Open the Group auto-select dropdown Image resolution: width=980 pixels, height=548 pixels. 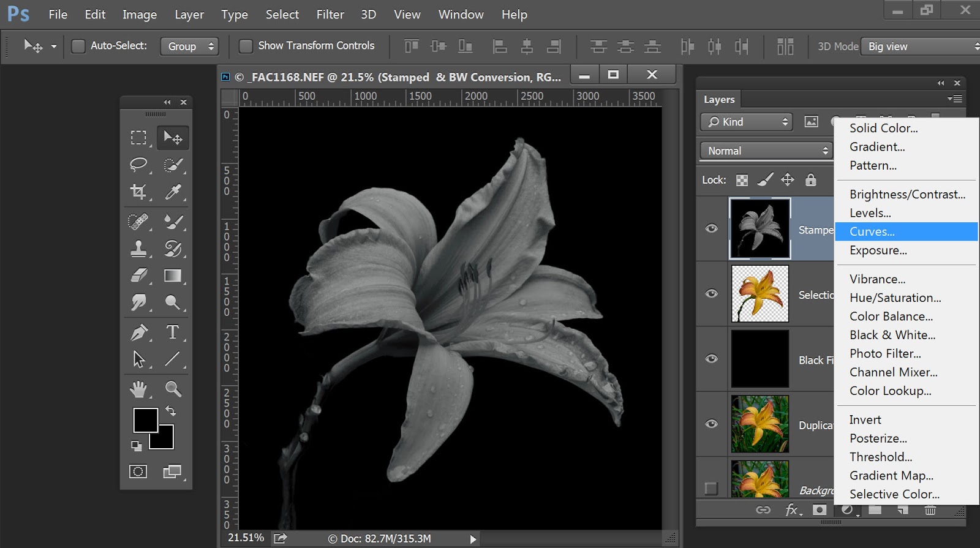pyautogui.click(x=189, y=47)
